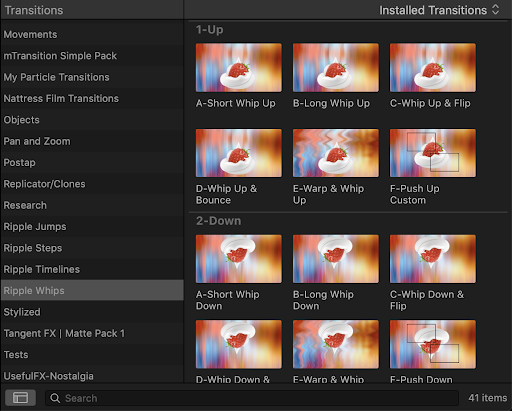This screenshot has height=411, width=512.
Task: Focus the Search field
Action: (x=252, y=398)
